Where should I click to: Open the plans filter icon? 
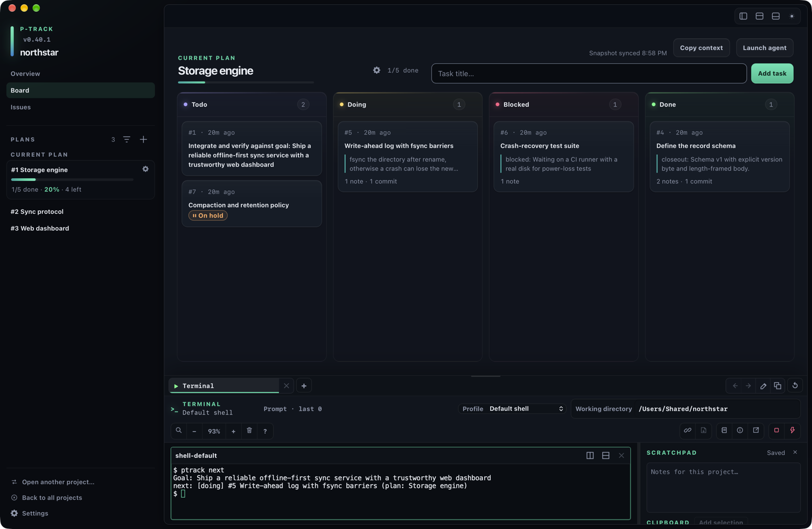[127, 140]
